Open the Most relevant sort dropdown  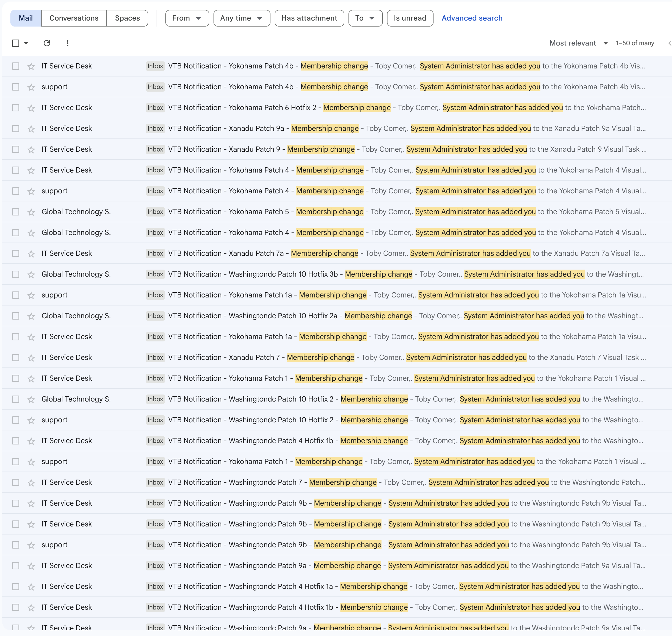[578, 43]
